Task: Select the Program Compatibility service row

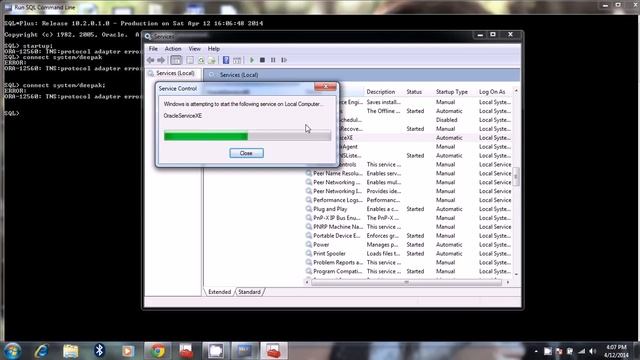Action: (408, 271)
